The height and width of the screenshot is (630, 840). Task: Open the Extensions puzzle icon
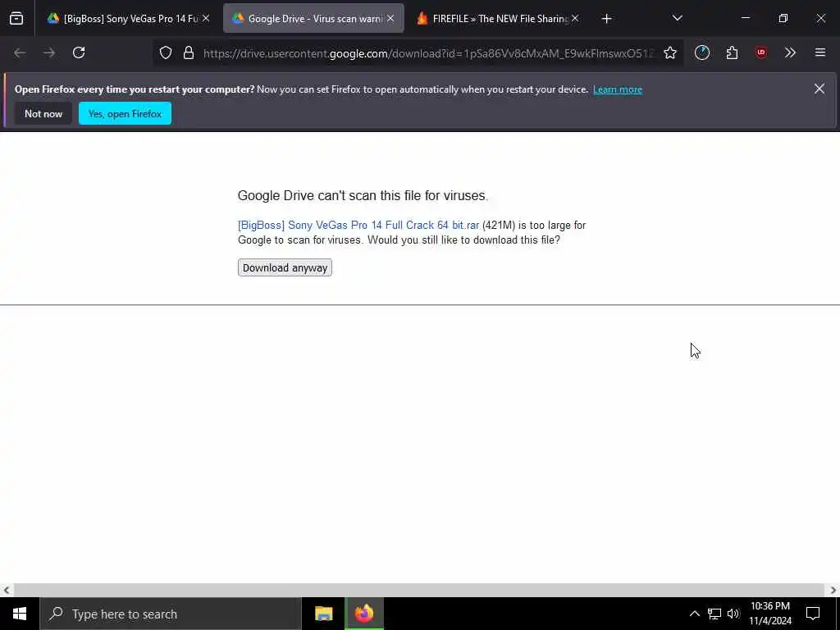[x=732, y=53]
